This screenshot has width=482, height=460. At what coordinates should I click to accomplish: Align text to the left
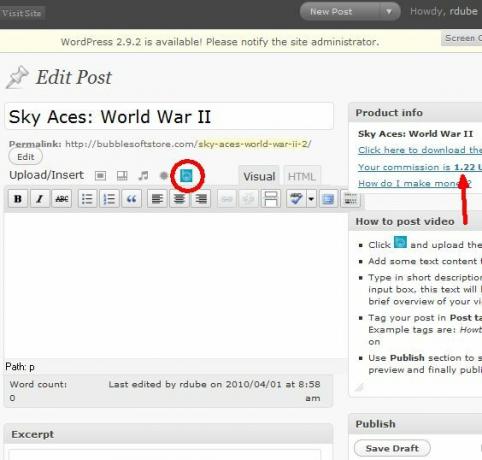pos(157,199)
